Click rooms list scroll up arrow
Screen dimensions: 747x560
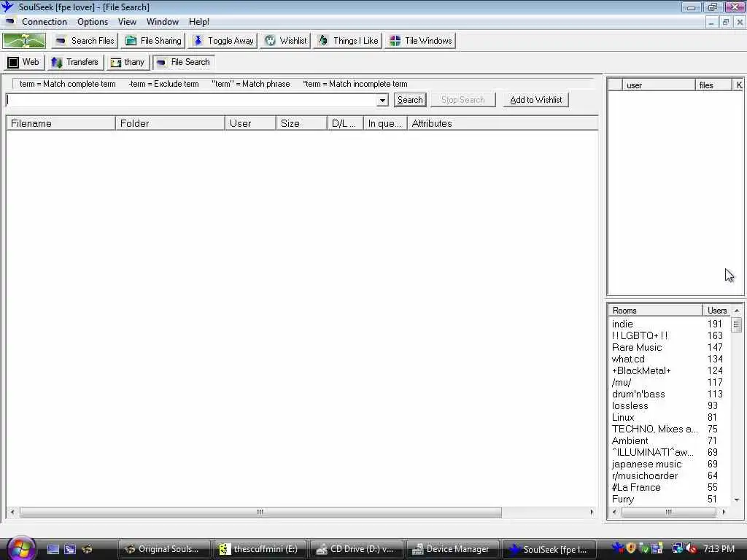tap(737, 311)
